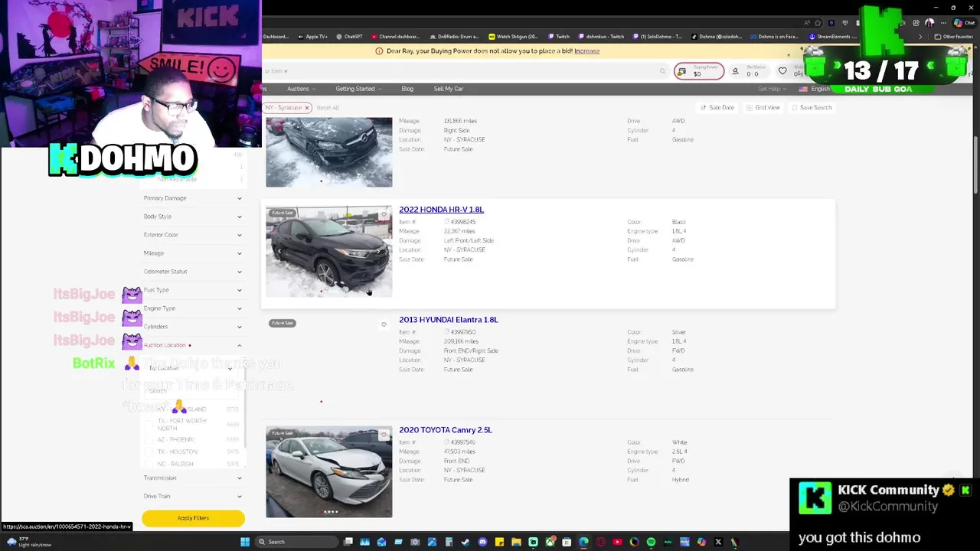Expand the Exterior Color filter
The height and width of the screenshot is (551, 980).
click(x=193, y=235)
